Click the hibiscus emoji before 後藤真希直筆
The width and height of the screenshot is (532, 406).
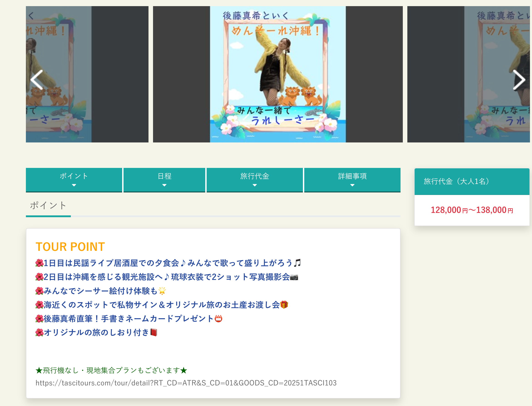39,319
